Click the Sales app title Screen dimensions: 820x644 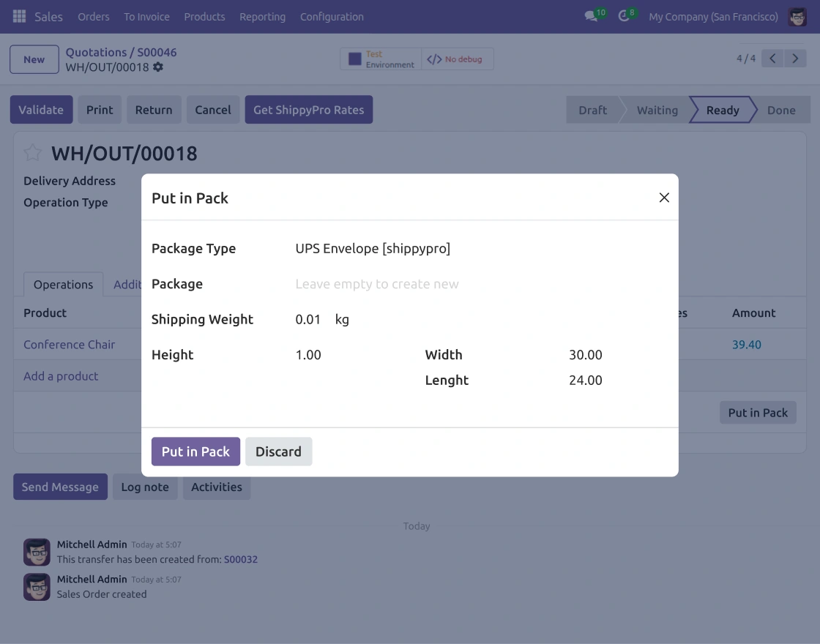[48, 17]
